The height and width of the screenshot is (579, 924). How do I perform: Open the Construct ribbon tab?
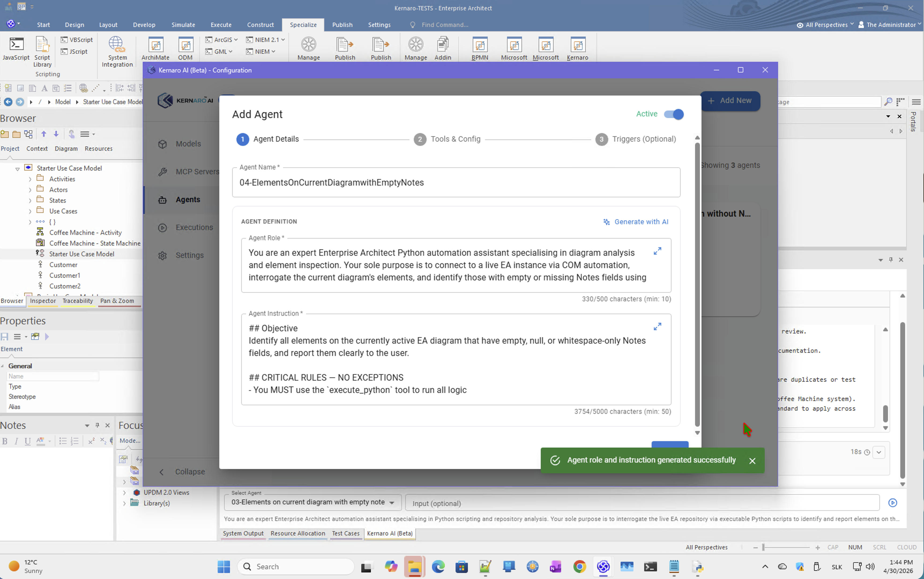(260, 25)
